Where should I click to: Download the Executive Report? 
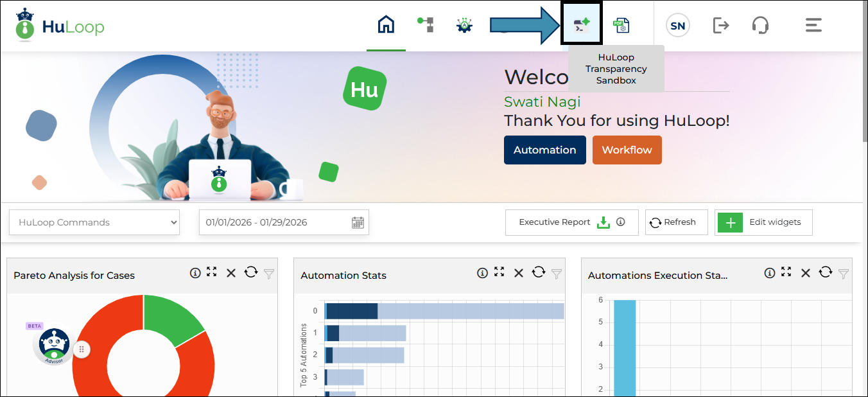tap(603, 222)
